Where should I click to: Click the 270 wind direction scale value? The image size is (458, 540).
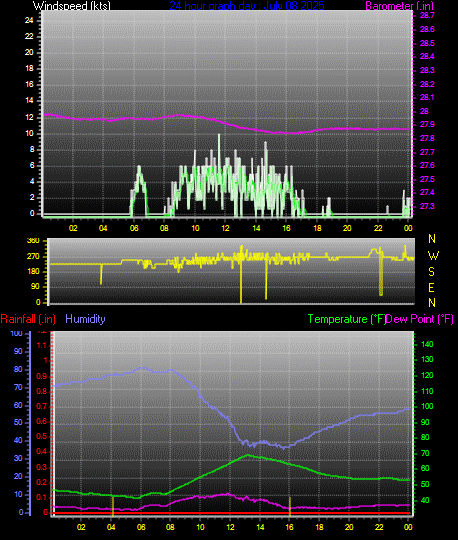[x=33, y=257]
